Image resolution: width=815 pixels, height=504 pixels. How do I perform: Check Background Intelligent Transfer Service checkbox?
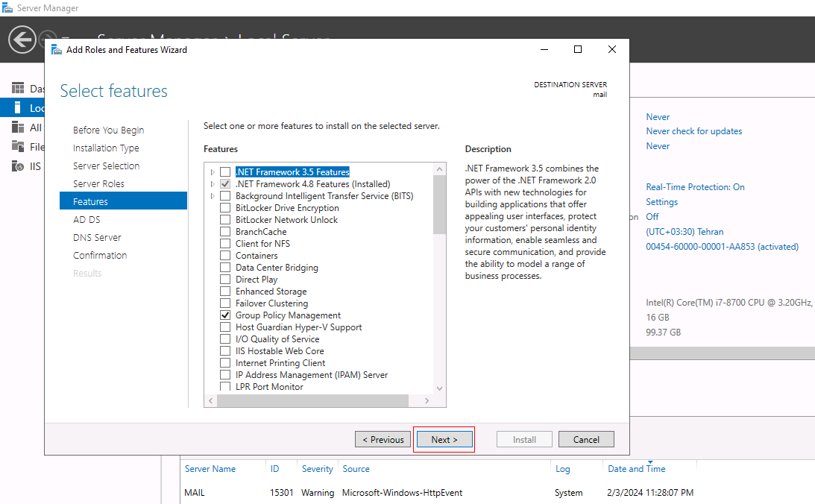[x=225, y=196]
